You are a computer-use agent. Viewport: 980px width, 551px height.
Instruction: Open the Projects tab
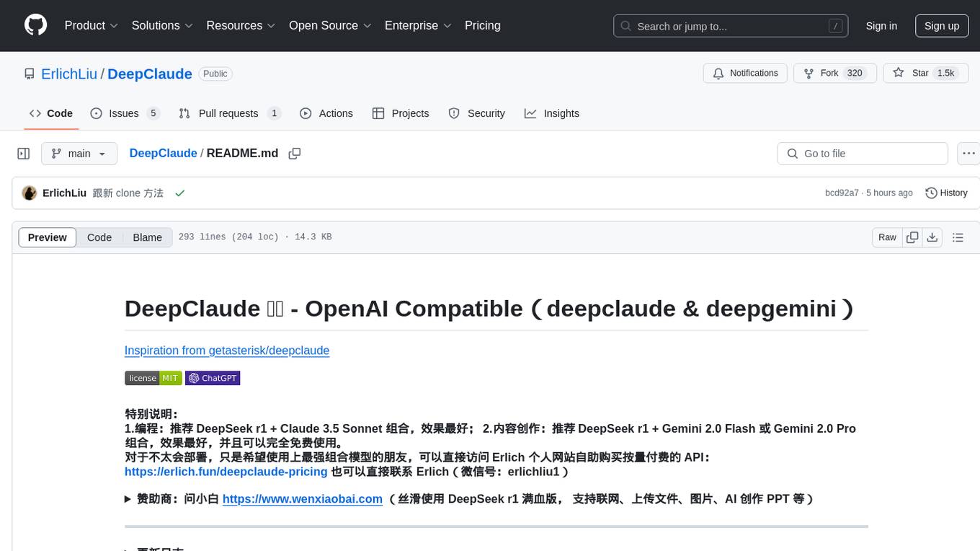401,113
